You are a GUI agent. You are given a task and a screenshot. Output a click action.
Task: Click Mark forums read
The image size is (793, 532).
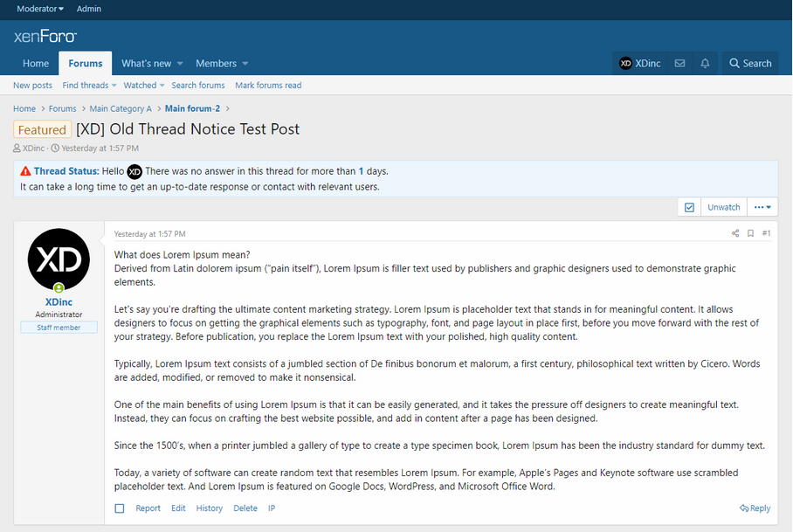coord(268,85)
